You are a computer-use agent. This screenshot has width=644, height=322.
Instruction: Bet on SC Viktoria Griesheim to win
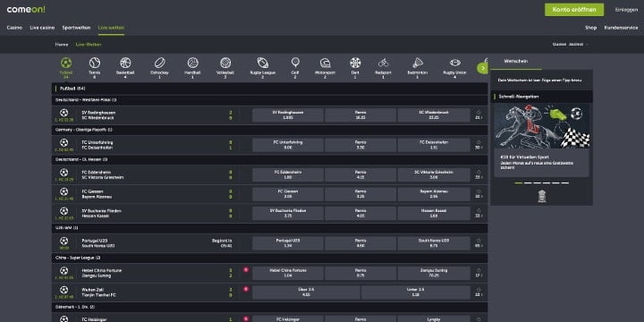pyautogui.click(x=434, y=174)
